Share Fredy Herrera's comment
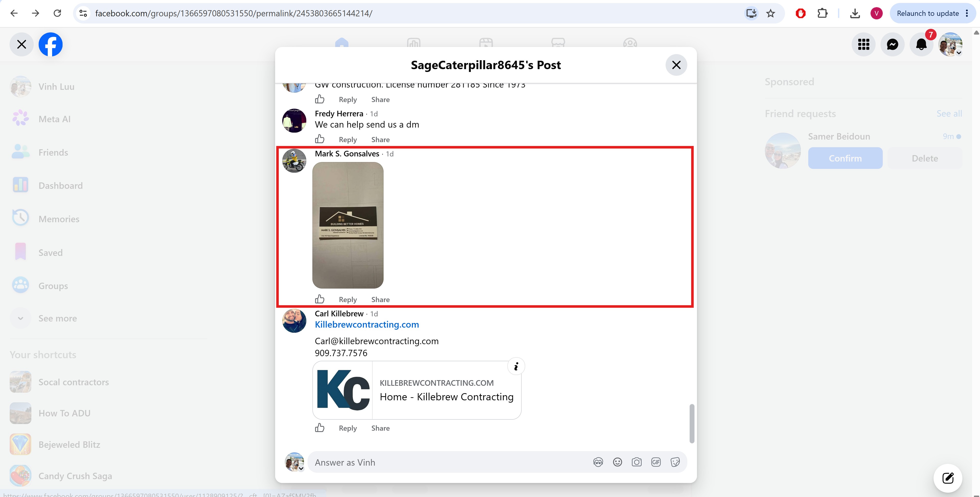This screenshot has height=497, width=980. (x=381, y=140)
